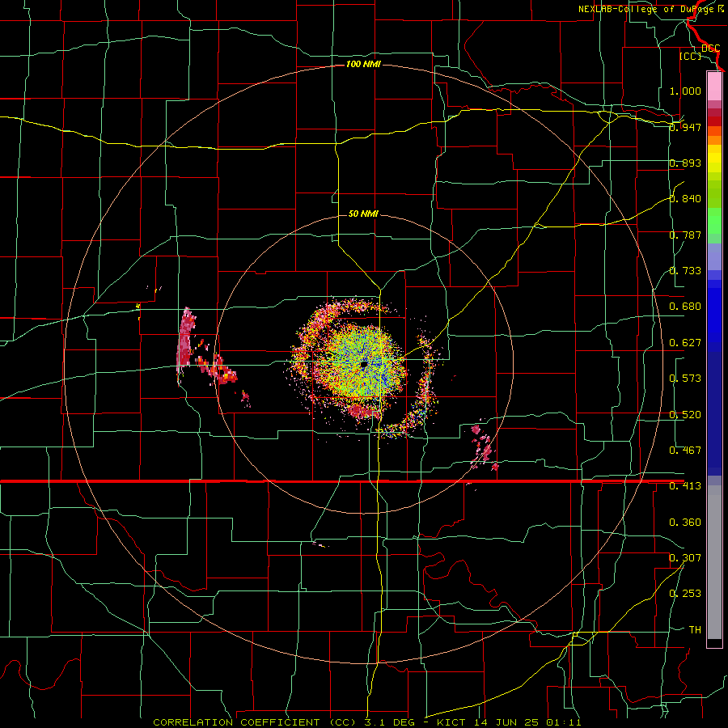The width and height of the screenshot is (728, 728).
Task: Click the [CC] label above color bar
Action: coord(691,56)
